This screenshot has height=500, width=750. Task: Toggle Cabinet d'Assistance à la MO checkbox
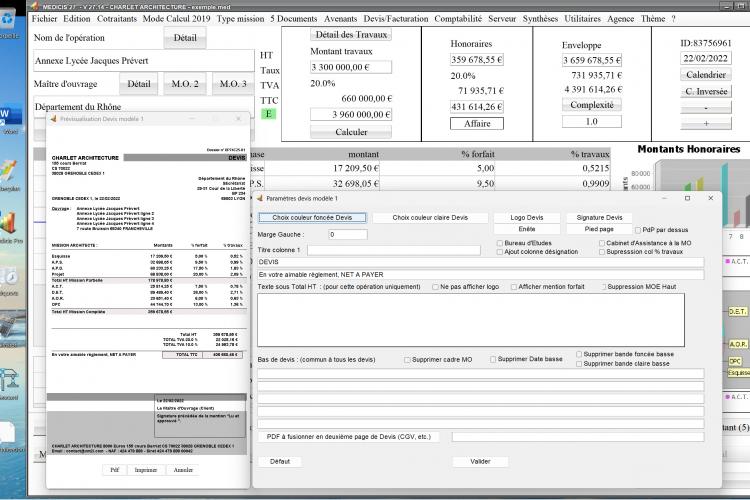point(602,243)
